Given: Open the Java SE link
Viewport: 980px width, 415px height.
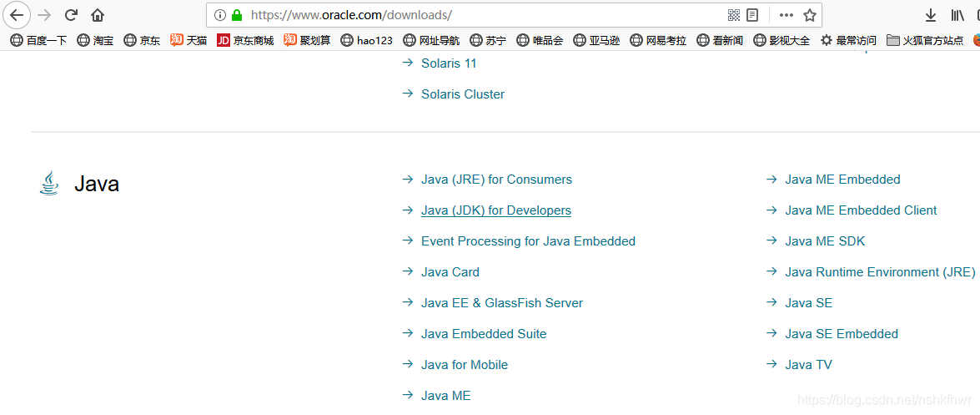Looking at the screenshot, I should [x=809, y=303].
